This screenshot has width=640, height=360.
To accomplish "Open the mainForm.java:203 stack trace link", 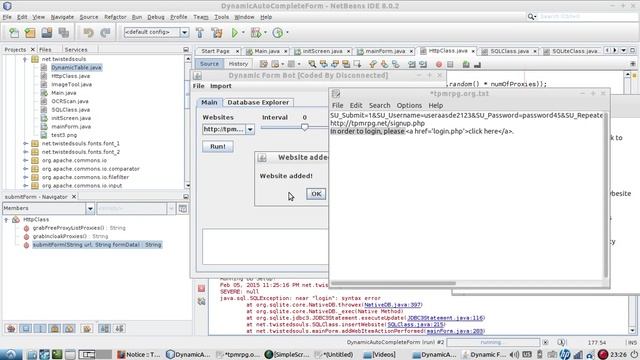I will pyautogui.click(x=455, y=331).
